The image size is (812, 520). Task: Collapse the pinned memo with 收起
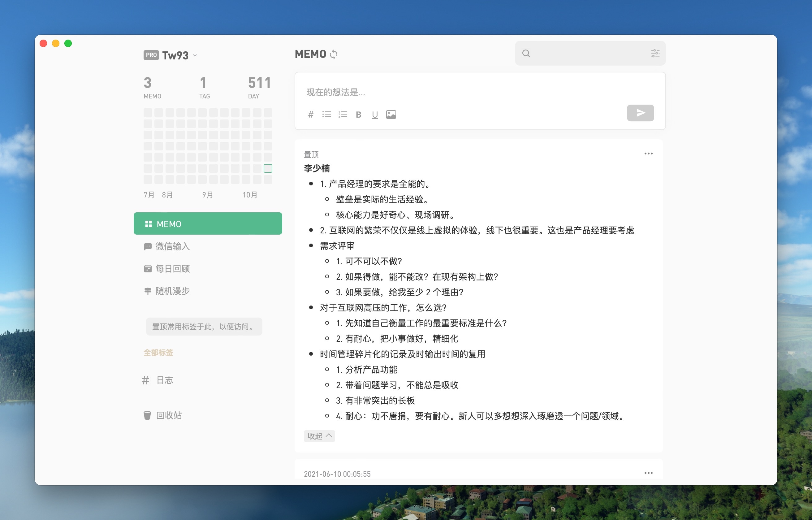coord(319,436)
